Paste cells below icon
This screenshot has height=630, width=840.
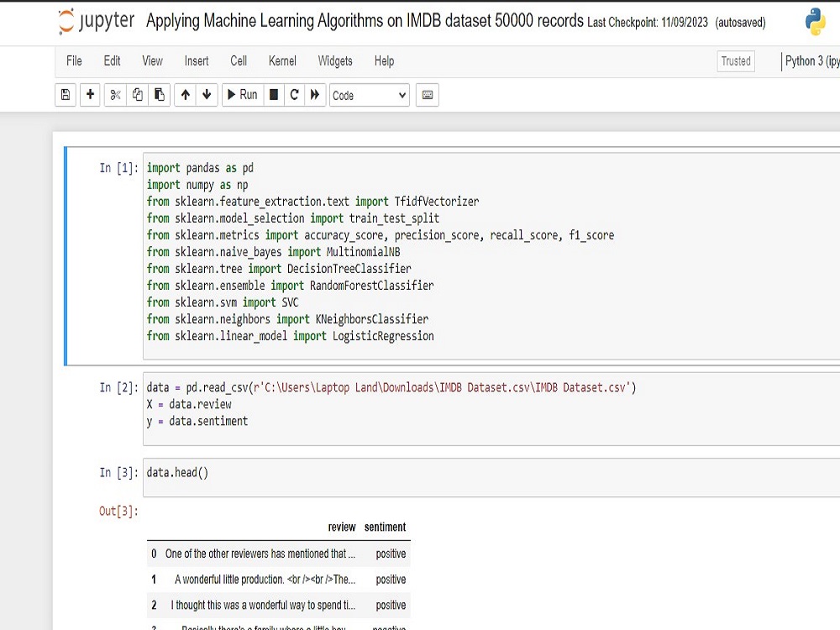pyautogui.click(x=159, y=95)
